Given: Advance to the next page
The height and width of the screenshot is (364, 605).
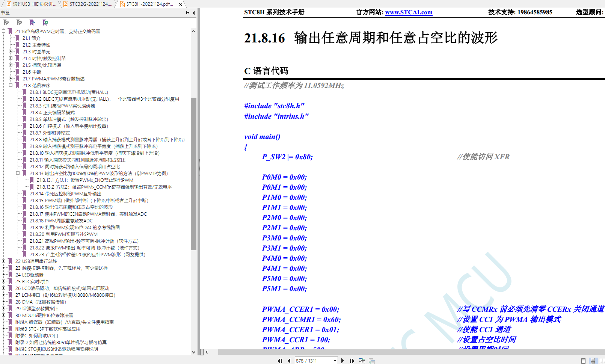Looking at the screenshot, I should (x=342, y=361).
